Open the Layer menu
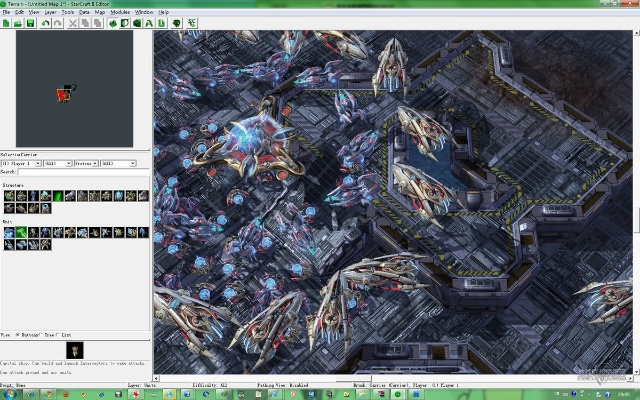 tap(49, 12)
